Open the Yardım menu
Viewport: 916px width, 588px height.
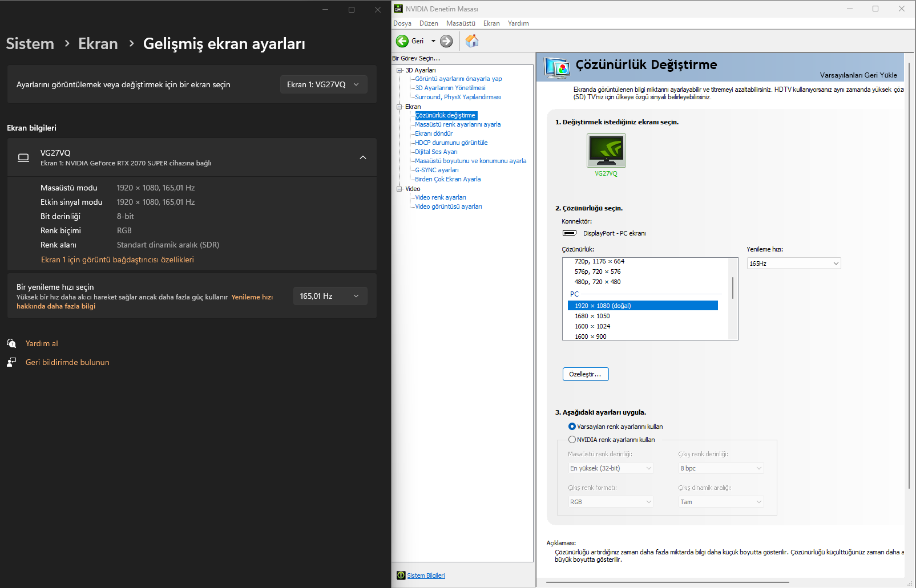point(518,23)
